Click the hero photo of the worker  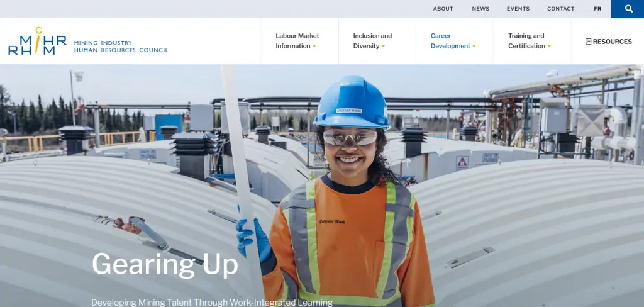tap(322, 186)
